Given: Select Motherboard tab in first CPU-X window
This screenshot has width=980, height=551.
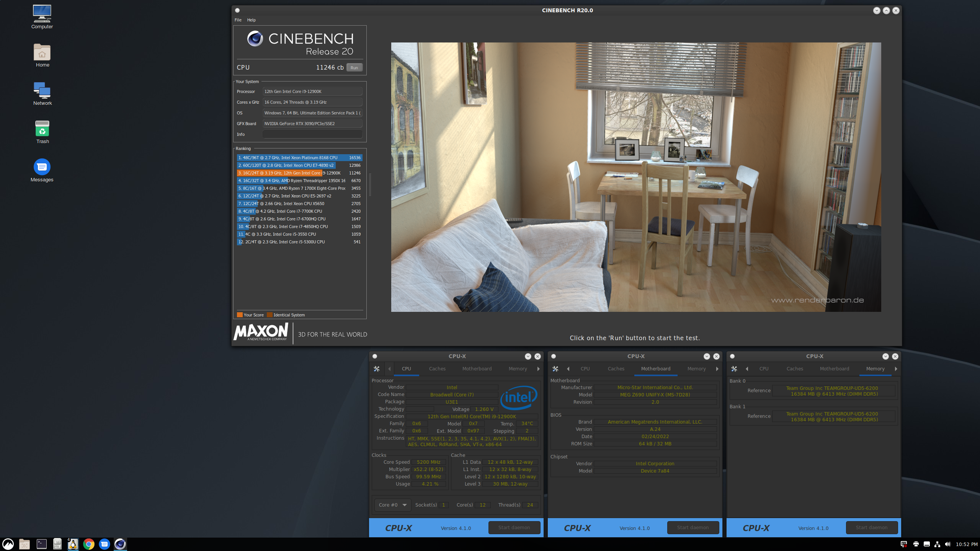Looking at the screenshot, I should (x=477, y=369).
